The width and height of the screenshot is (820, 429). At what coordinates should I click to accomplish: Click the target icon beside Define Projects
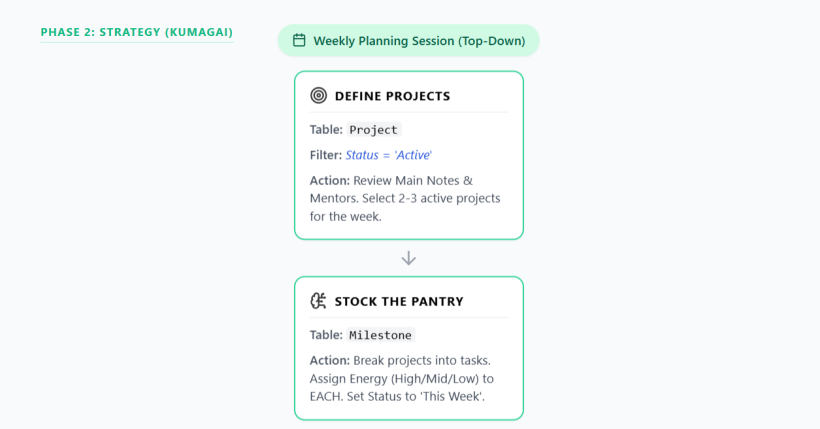318,96
